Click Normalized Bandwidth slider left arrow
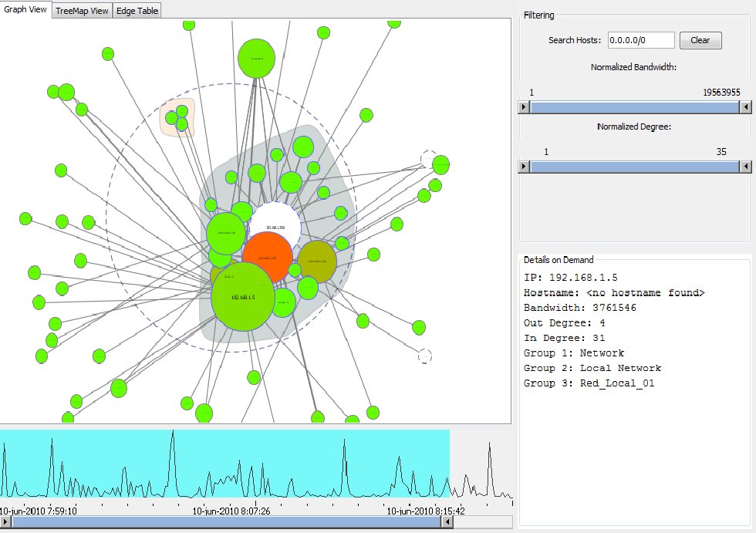Screen dimensions: 756x533 tap(524, 107)
